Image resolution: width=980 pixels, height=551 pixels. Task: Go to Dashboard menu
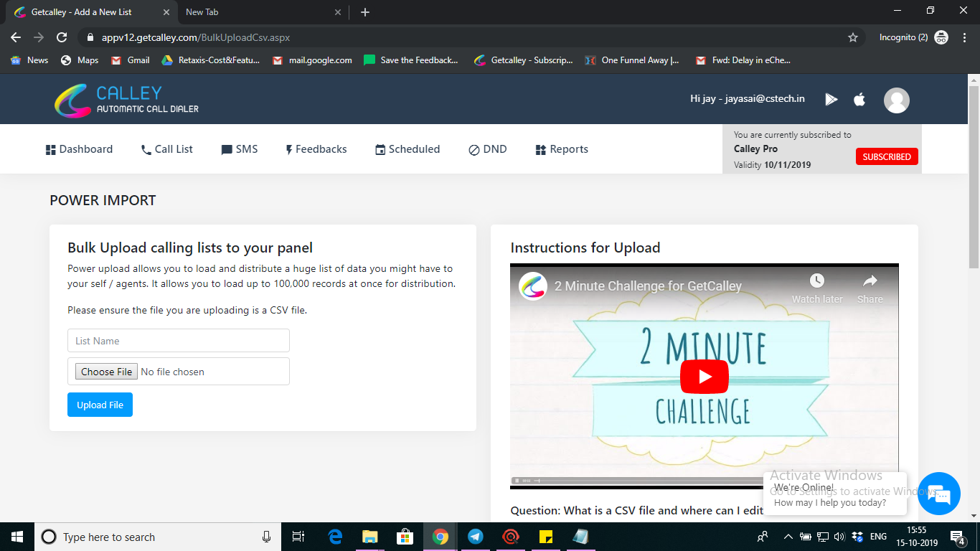[80, 149]
